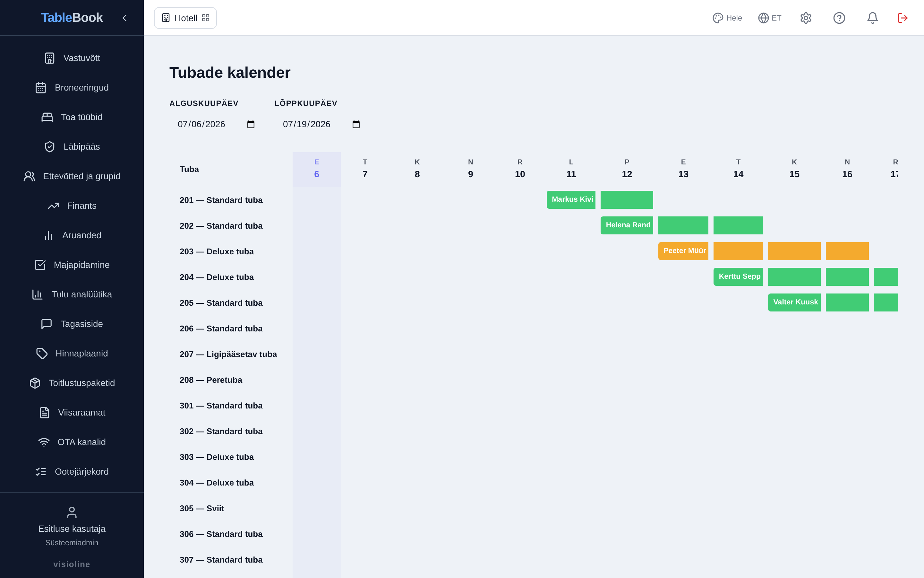The image size is (924, 578).
Task: Open the start date calendar picker
Action: 251,124
